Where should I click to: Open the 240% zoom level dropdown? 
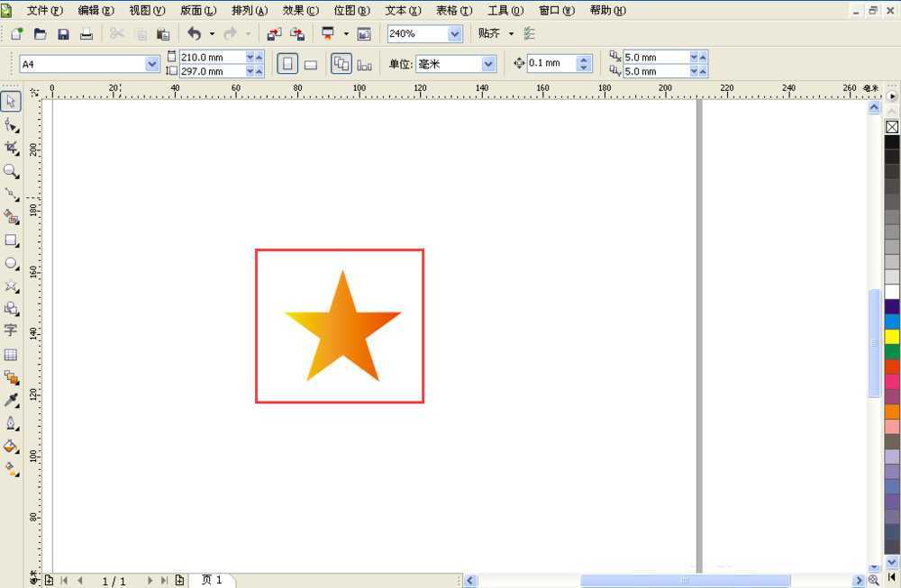pyautogui.click(x=454, y=34)
